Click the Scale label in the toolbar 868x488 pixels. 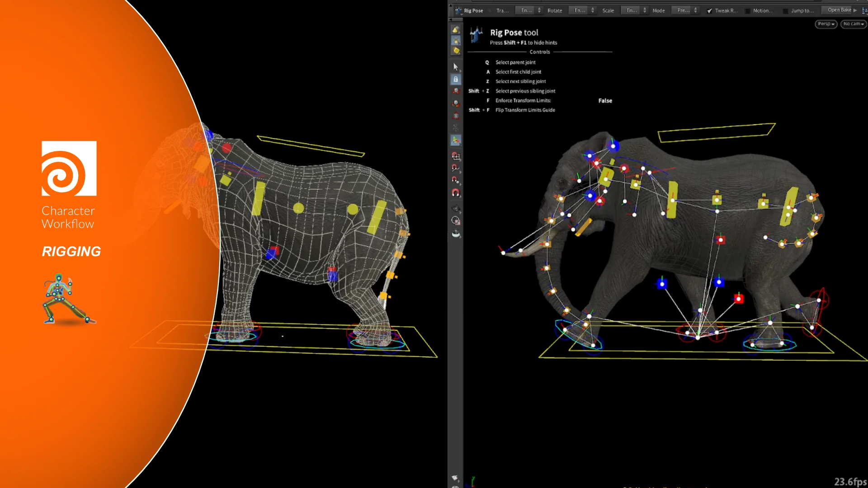(x=608, y=10)
